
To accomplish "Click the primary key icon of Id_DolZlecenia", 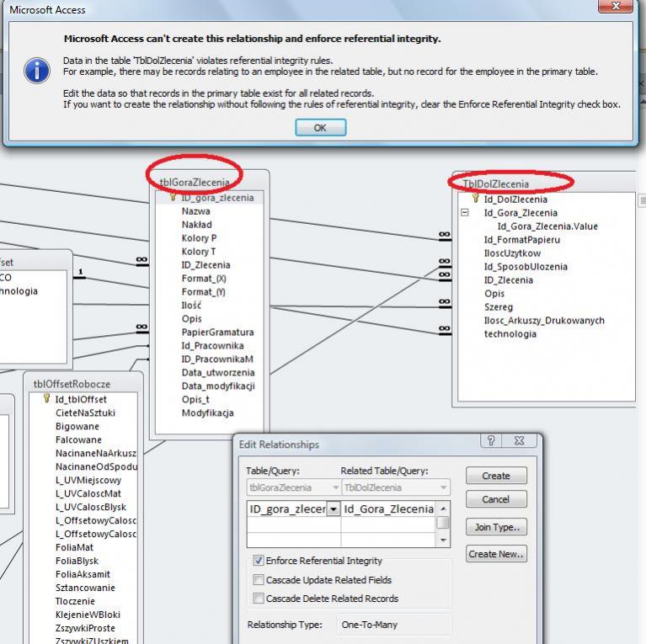I will 475,199.
